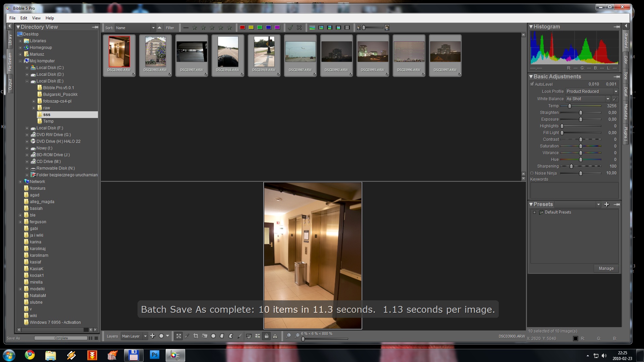
Task: Toggle the AutoLevel checkbox
Action: coord(532,84)
